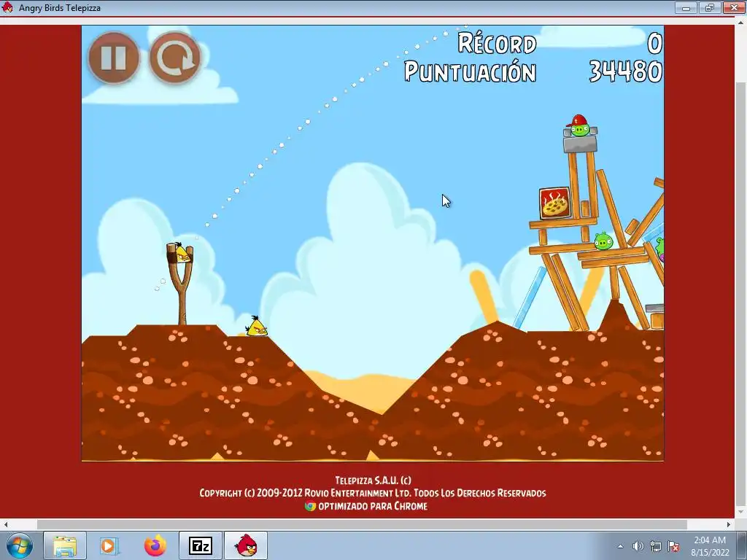Screen dimensions: 747x560
Task: Click the pig wearing the red cap
Action: (579, 125)
